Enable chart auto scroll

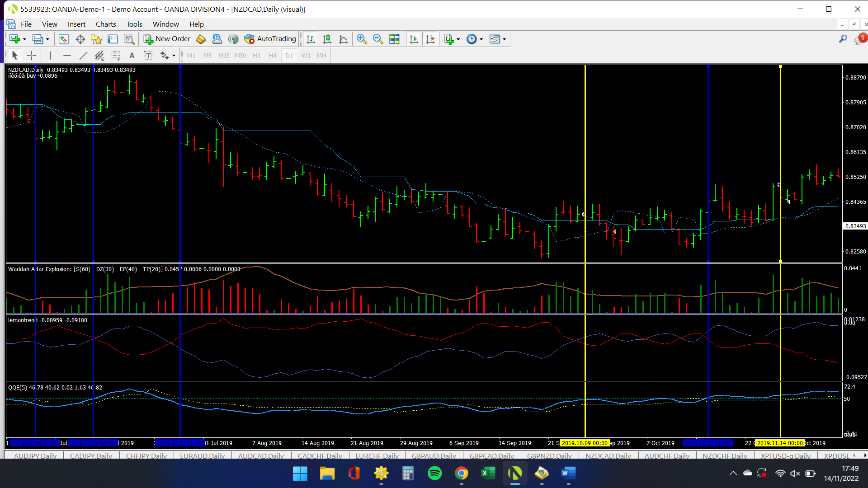(414, 39)
